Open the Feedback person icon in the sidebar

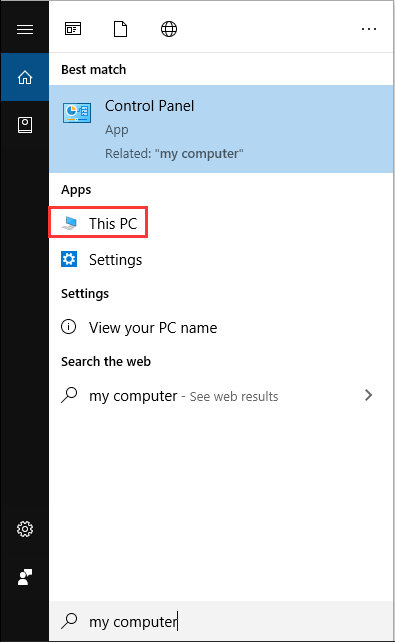coord(25,577)
